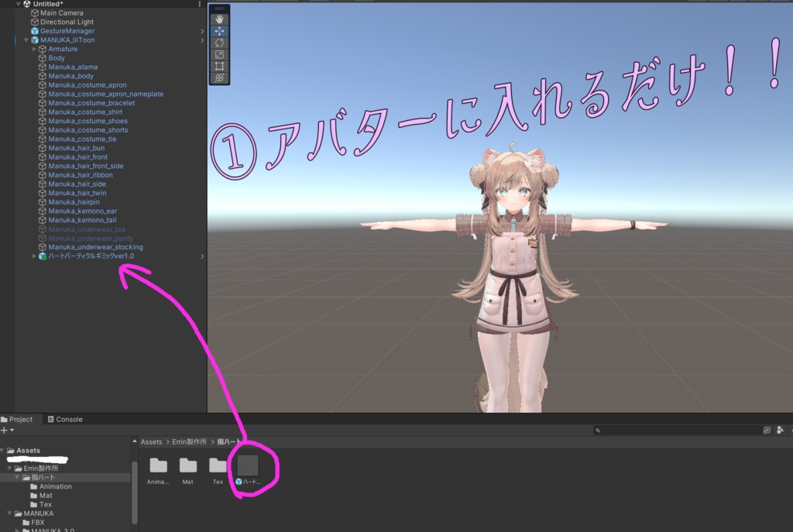Collapse the MANUKA folder

click(x=9, y=513)
